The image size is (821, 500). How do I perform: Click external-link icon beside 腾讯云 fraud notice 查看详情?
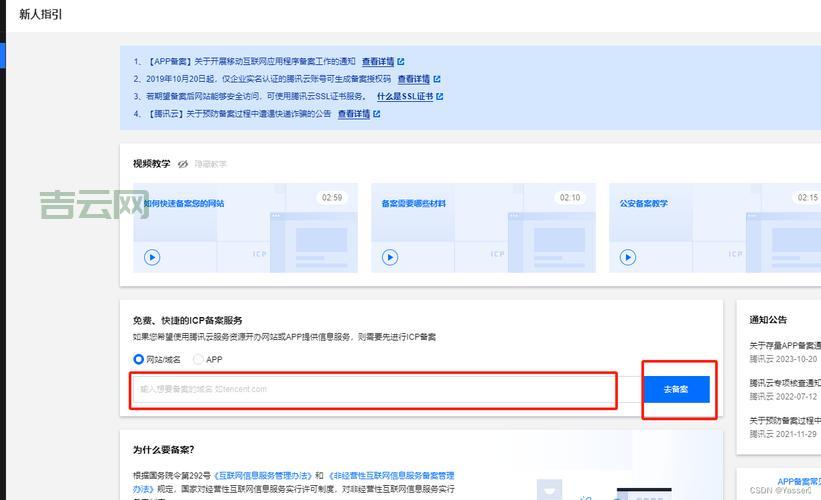coord(376,114)
